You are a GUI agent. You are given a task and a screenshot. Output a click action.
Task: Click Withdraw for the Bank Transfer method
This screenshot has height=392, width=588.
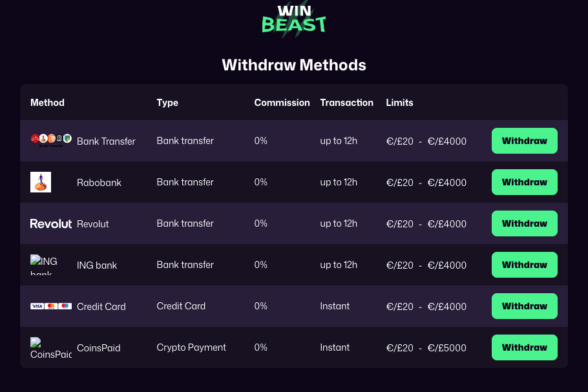coord(524,140)
